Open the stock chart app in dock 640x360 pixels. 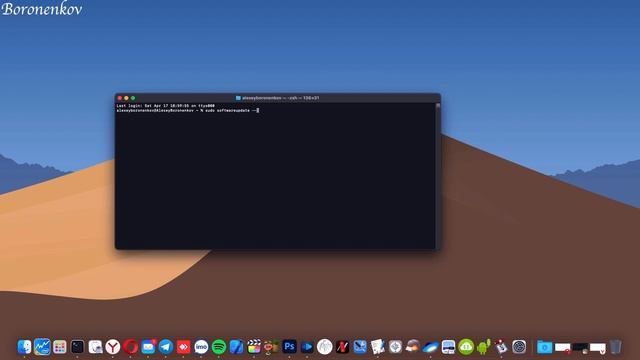pyautogui.click(x=42, y=347)
